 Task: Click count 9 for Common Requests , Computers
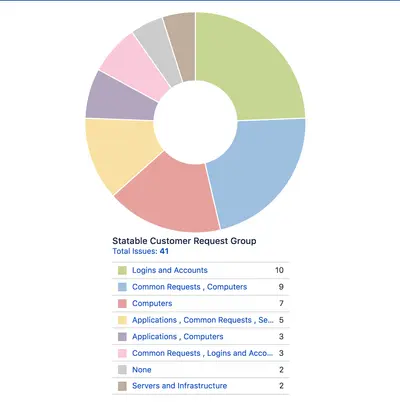[281, 287]
